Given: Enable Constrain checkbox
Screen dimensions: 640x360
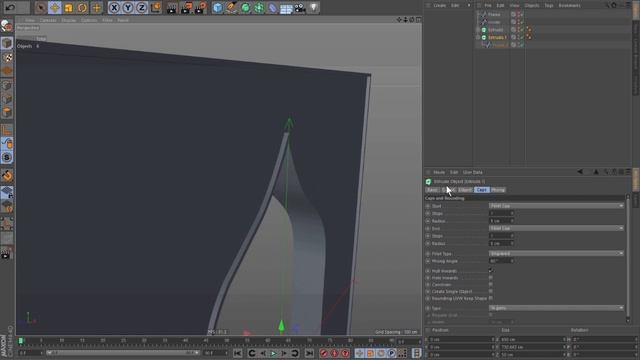Looking at the screenshot, I should [491, 284].
